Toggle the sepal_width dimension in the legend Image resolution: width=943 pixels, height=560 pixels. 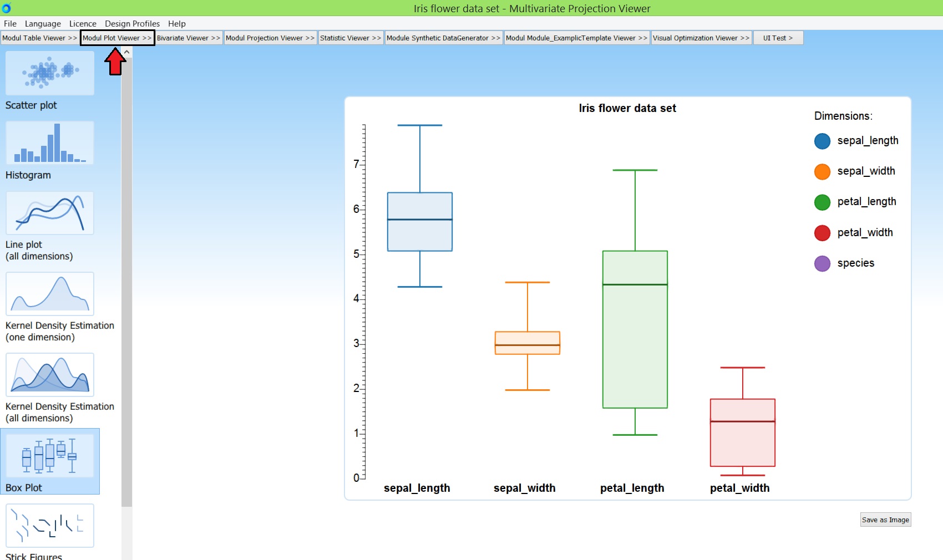[x=823, y=171]
